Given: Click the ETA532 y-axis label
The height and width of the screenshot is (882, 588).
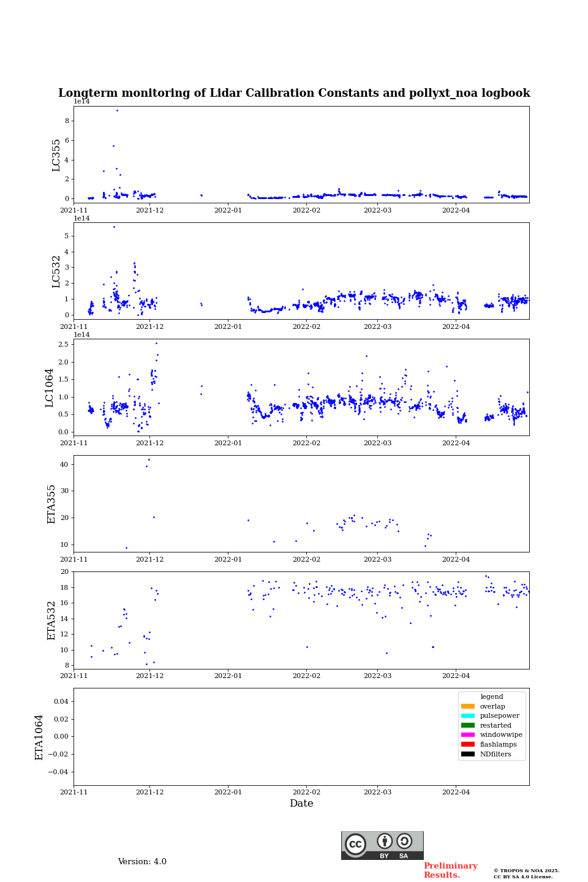Looking at the screenshot, I should (51, 620).
